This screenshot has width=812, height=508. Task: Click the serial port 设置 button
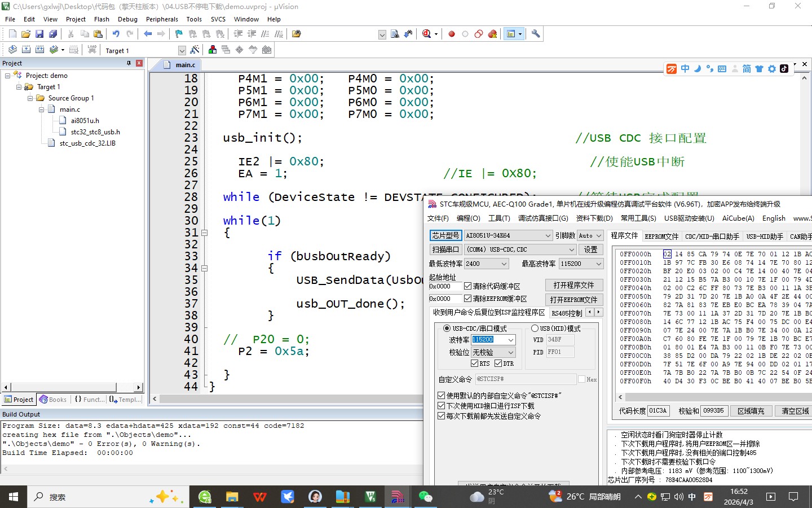590,249
